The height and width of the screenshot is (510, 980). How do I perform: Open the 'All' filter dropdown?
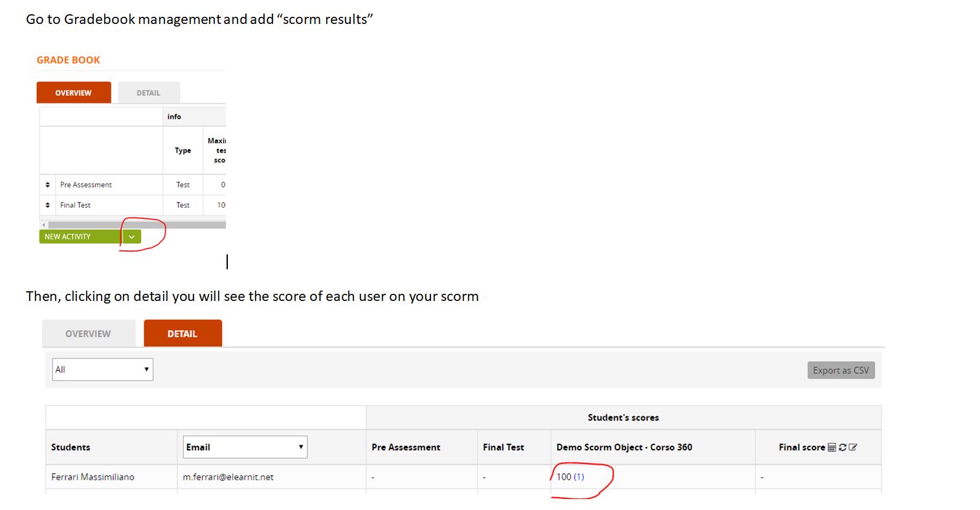point(102,370)
